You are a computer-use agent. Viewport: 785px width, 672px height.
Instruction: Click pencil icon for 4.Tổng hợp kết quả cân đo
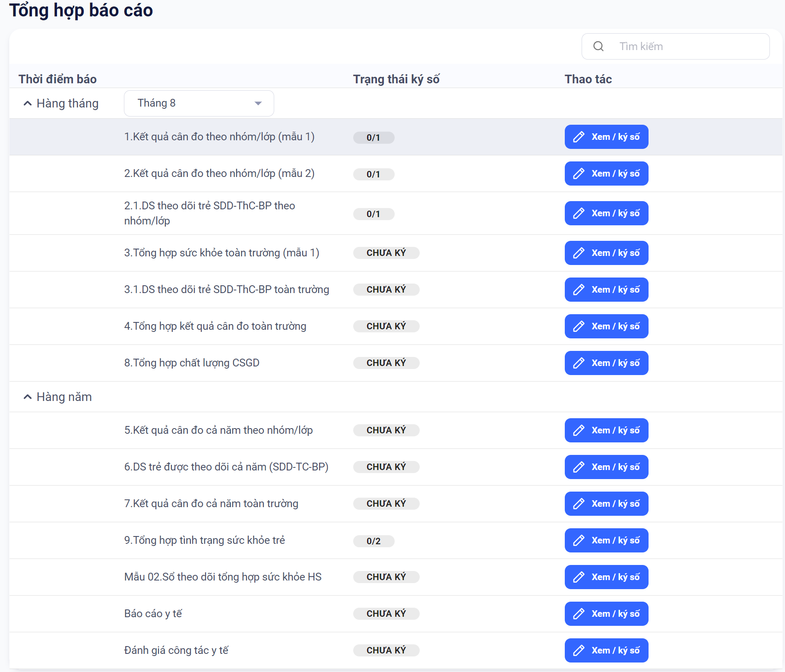pyautogui.click(x=579, y=326)
